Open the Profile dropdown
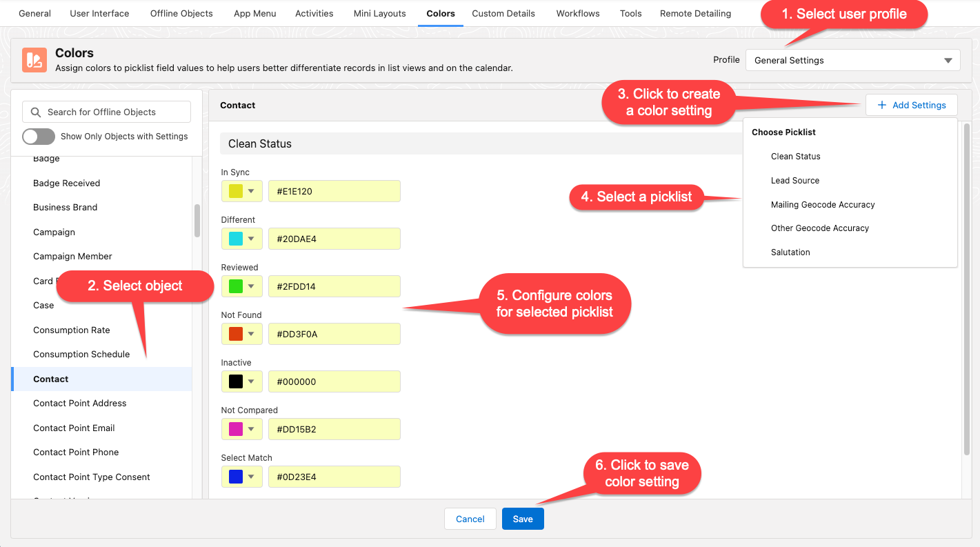The height and width of the screenshot is (547, 980). 852,60
